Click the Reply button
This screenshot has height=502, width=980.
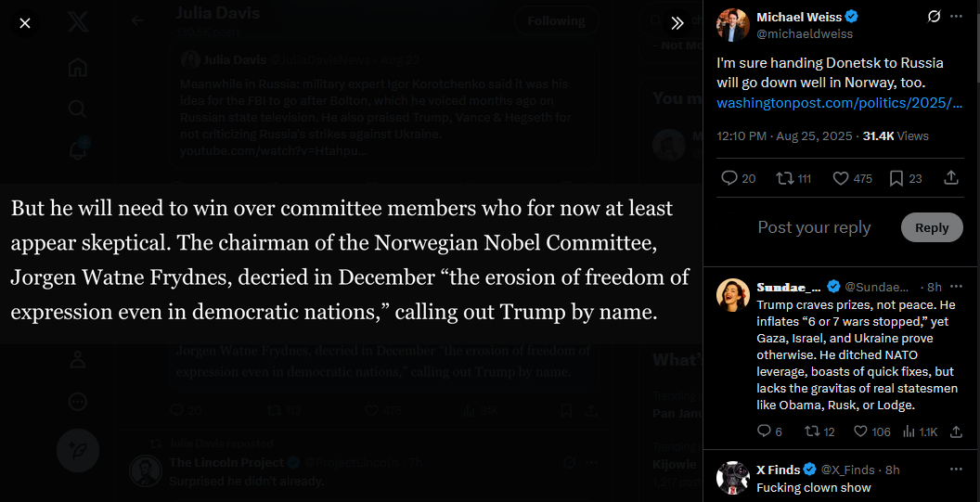coord(932,227)
